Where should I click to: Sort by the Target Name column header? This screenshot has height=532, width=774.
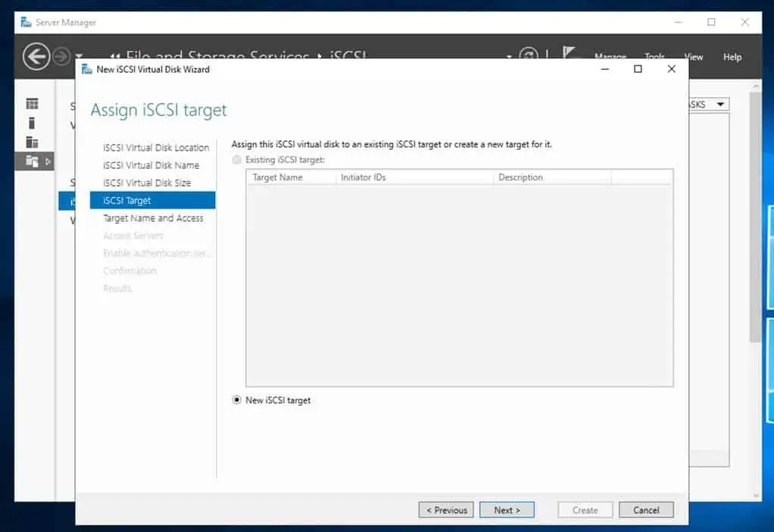292,178
